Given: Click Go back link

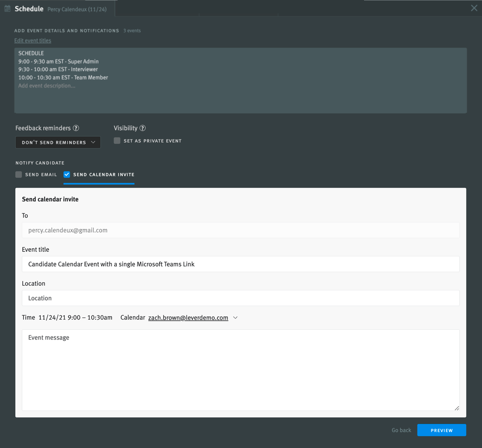Looking at the screenshot, I should coord(401,430).
